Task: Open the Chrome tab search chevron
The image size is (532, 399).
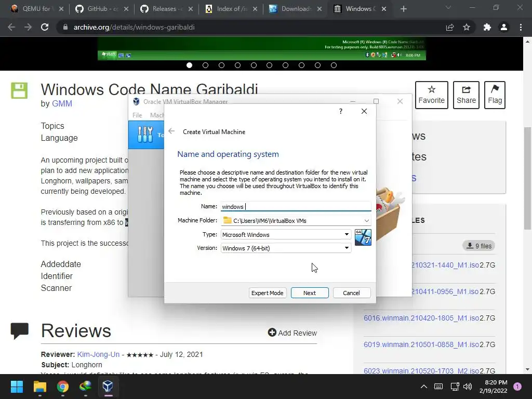Action: [x=448, y=7]
